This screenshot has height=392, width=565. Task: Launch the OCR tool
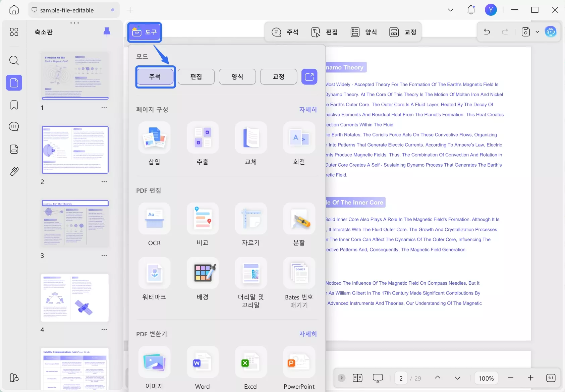coord(154,225)
